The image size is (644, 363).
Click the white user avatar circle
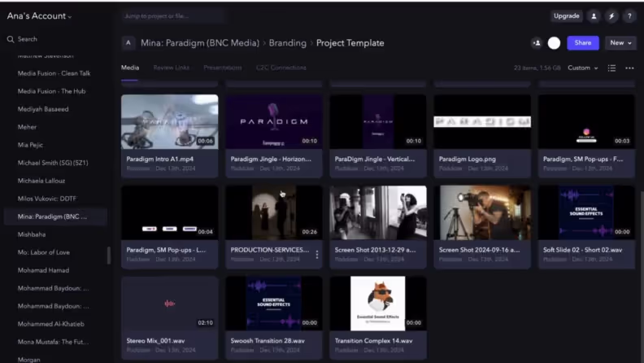pyautogui.click(x=554, y=43)
